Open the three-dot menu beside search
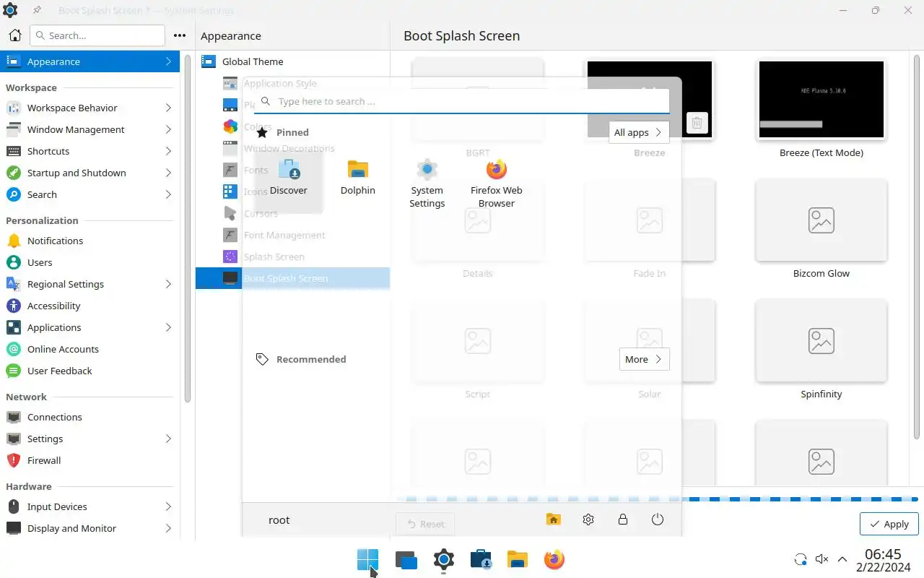Viewport: 924px width, 578px height. click(x=180, y=35)
